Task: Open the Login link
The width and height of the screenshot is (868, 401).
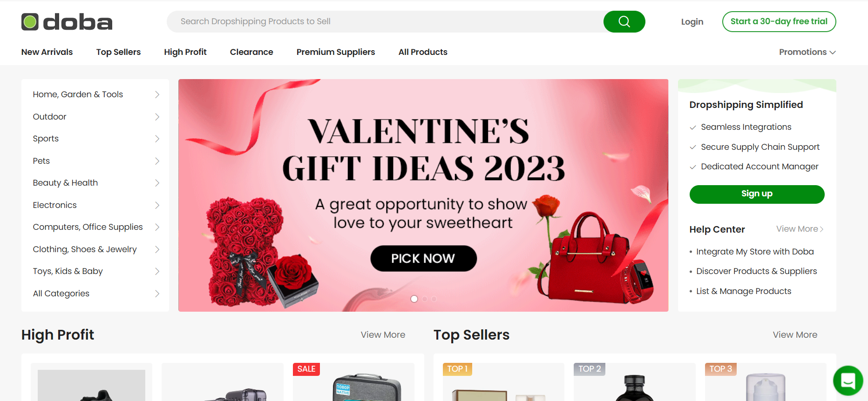Action: (692, 22)
